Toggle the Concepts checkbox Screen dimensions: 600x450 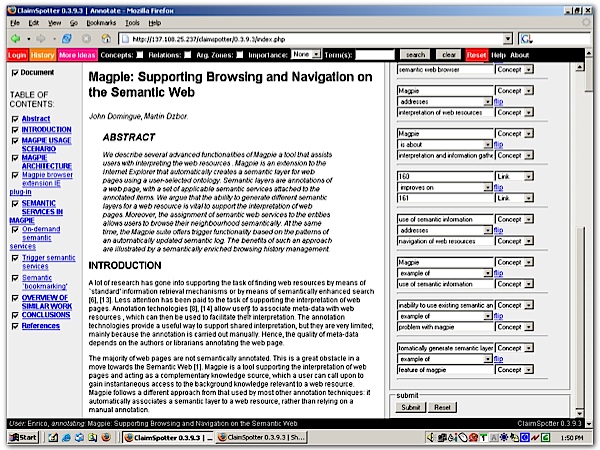140,55
